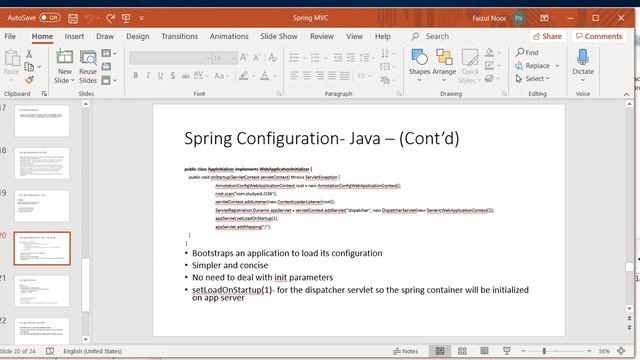640x360 pixels.
Task: Click the zoom slider handle
Action: point(544,351)
